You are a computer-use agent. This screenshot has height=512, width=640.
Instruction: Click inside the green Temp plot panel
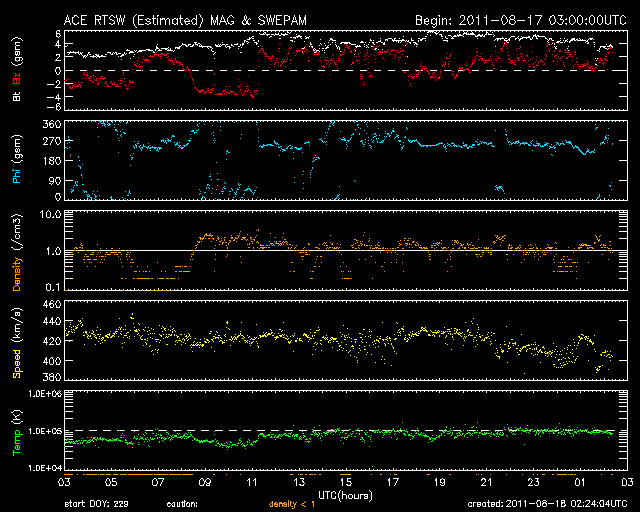(x=346, y=430)
